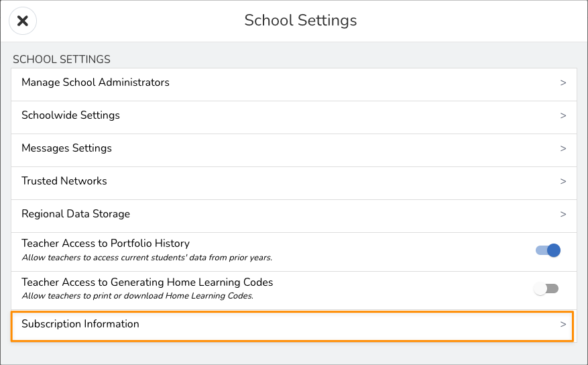Click the School Settings title
Viewport: 588px width, 365px height.
(x=300, y=21)
